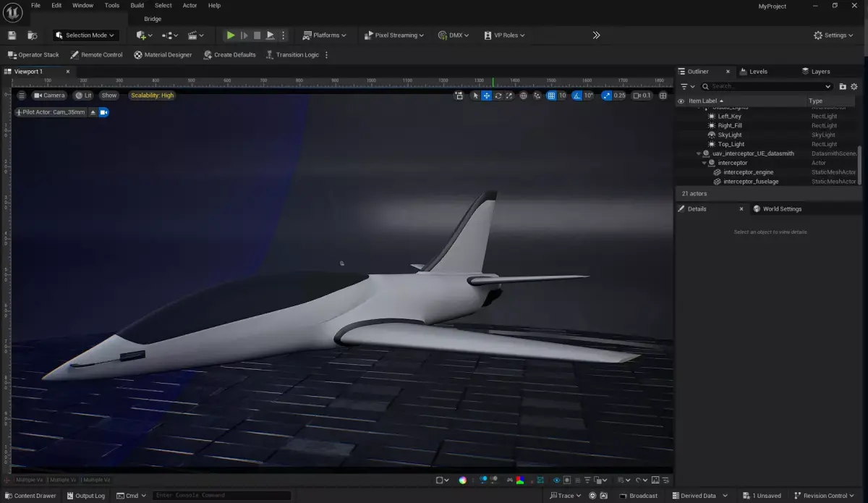Open Remote Control panel
The height and width of the screenshot is (503, 868).
[x=96, y=55]
